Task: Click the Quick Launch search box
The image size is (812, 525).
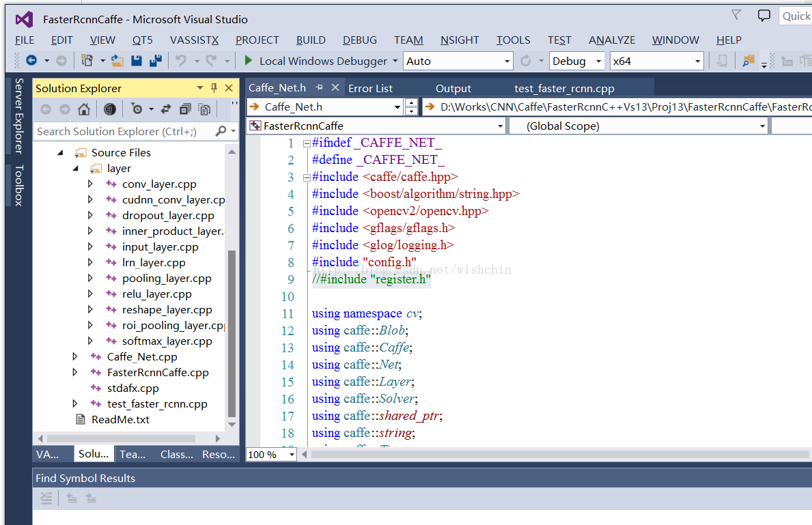Action: (796, 16)
